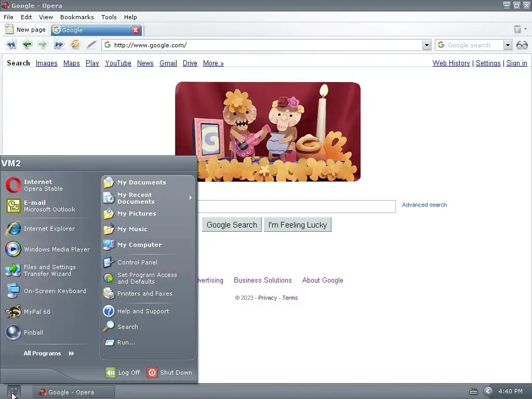Viewport: 532px width, 399px height.
Task: Open the Gmail link
Action: (168, 63)
